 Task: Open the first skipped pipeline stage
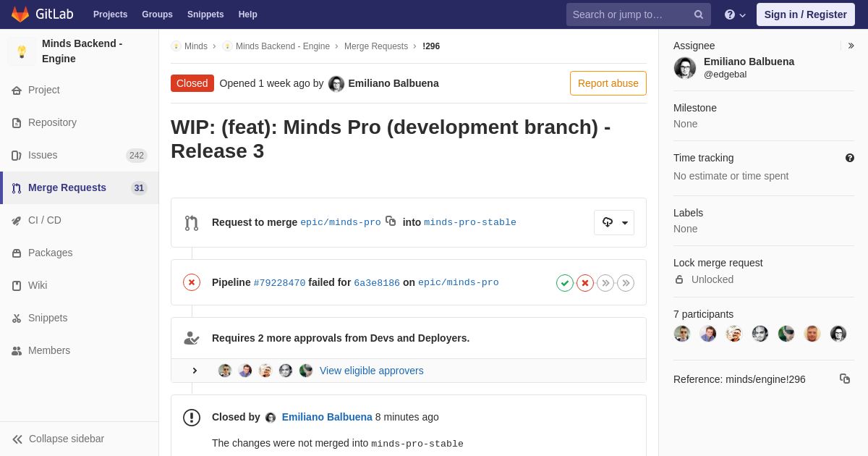tap(605, 283)
